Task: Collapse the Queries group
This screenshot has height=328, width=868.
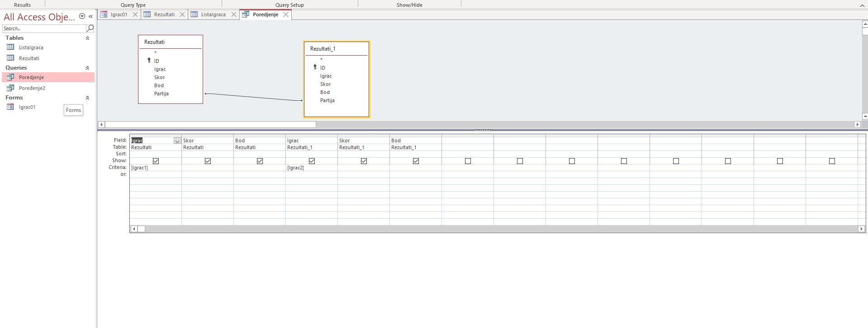Action: click(88, 68)
